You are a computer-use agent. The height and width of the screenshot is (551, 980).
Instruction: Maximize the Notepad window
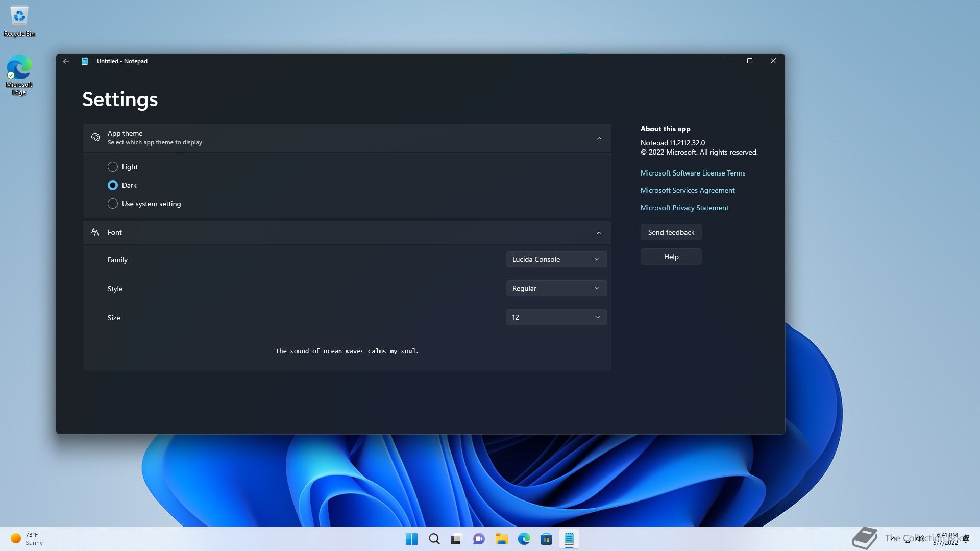pos(750,61)
